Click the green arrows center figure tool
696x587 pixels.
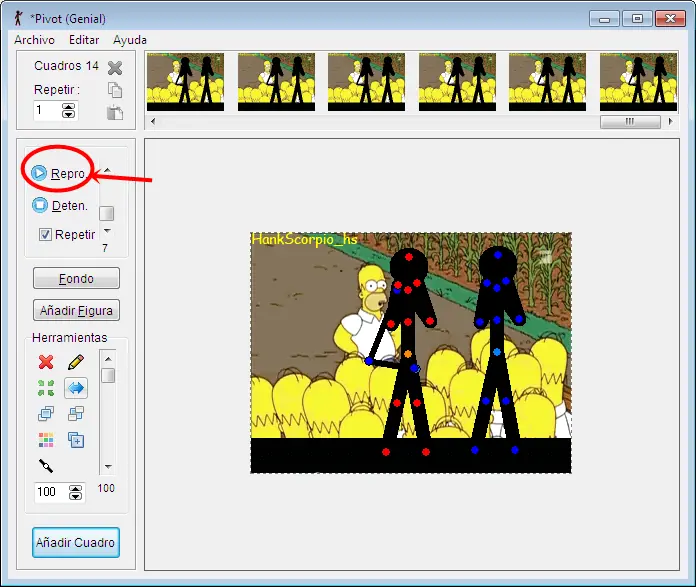pyautogui.click(x=46, y=388)
